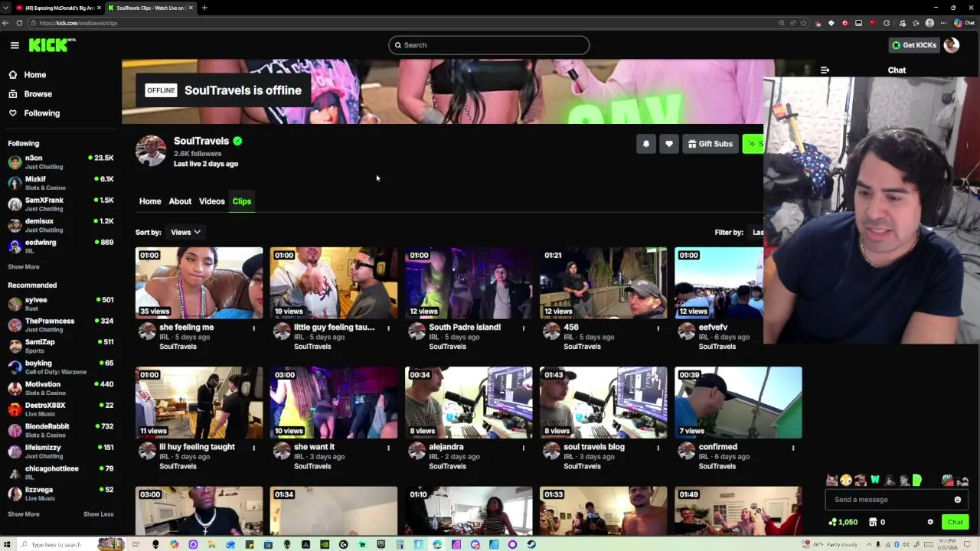Open the profile avatar menu at top right
The image size is (980, 551).
point(952,45)
